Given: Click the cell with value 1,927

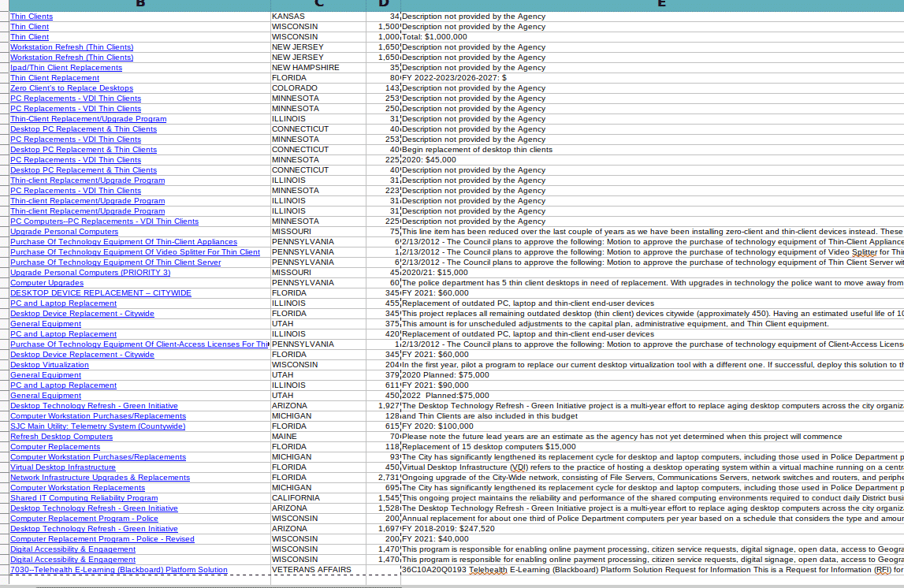Looking at the screenshot, I should pyautogui.click(x=383, y=406).
